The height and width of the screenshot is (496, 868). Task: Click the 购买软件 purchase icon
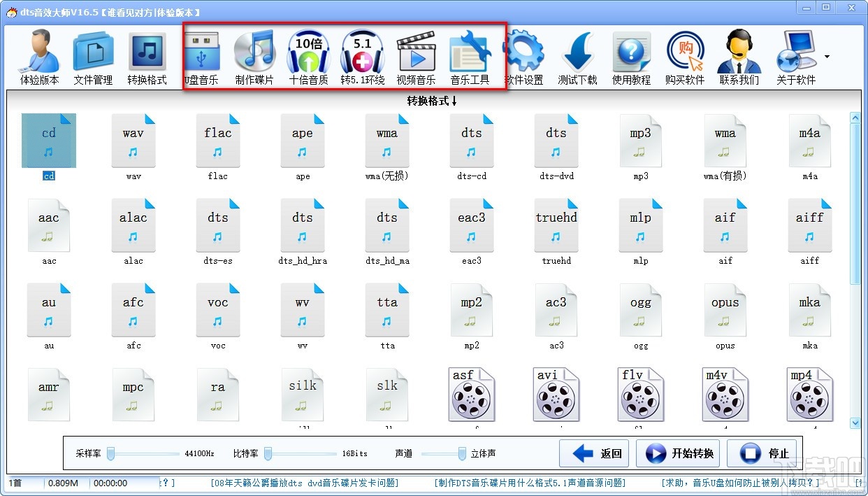pyautogui.click(x=685, y=56)
